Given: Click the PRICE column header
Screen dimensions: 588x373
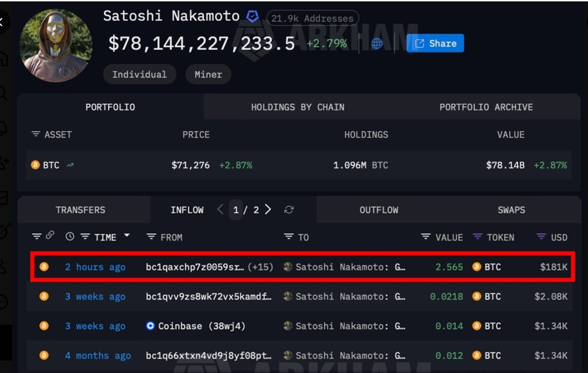Looking at the screenshot, I should click(196, 134).
